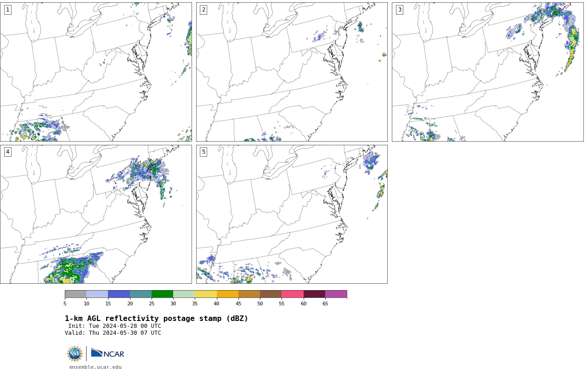
Task: Open ensemble member 5 postage stamp map
Action: click(292, 214)
